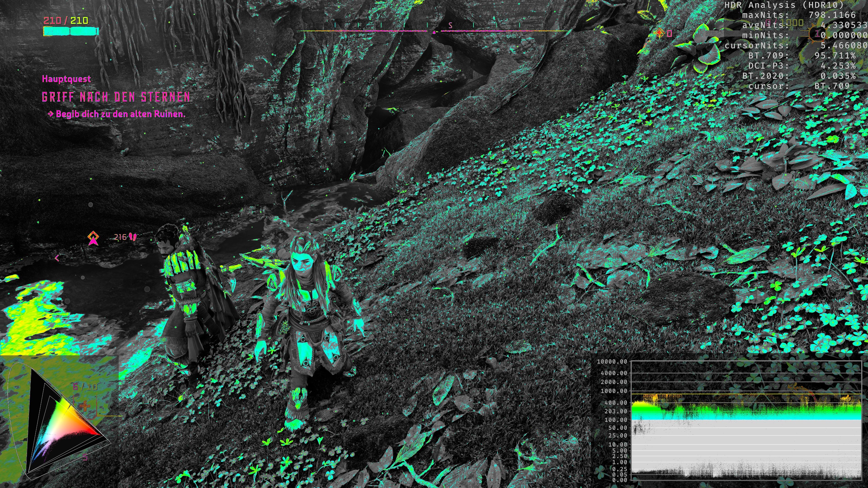Click the spiked circular weapon-slot icon
868x488 pixels.
[818, 34]
